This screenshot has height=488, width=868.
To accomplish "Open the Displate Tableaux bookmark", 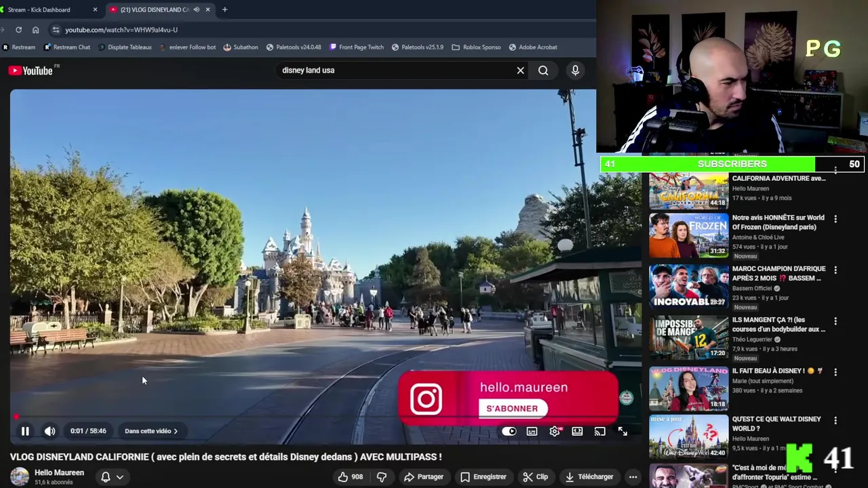I will click(125, 47).
